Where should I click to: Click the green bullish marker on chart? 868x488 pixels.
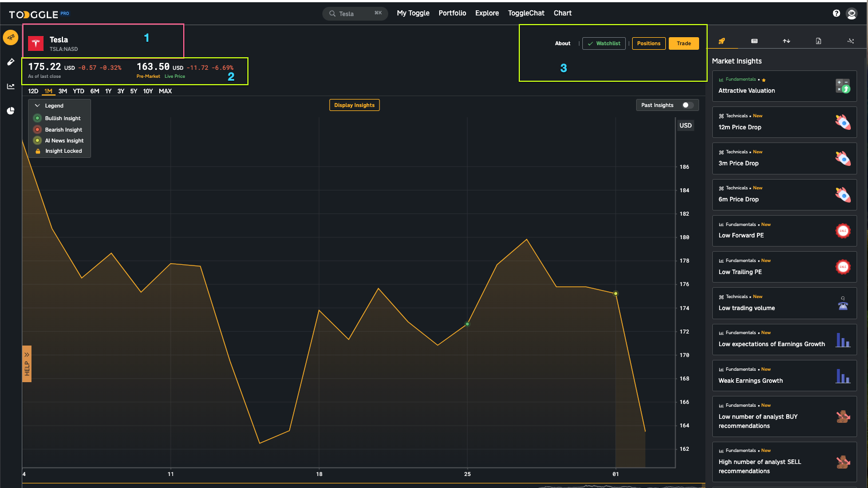467,324
